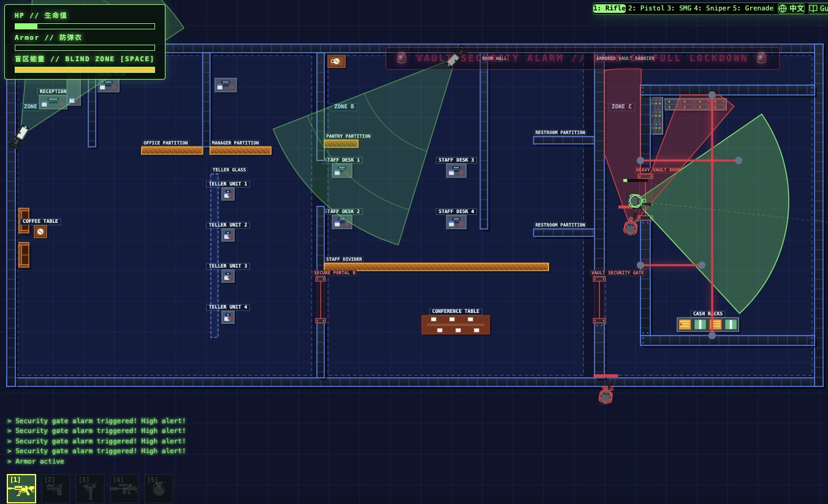828x504 pixels.
Task: Click the leftmost orange cash rack
Action: (x=685, y=325)
